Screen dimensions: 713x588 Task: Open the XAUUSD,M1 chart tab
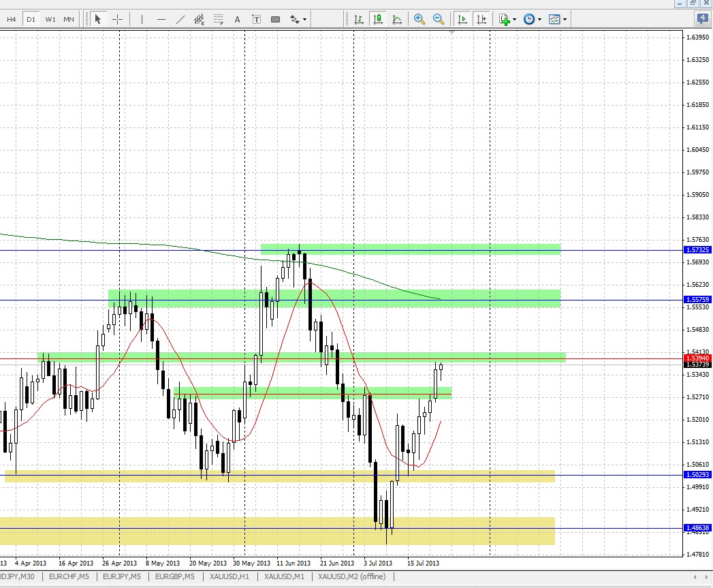tap(284, 576)
